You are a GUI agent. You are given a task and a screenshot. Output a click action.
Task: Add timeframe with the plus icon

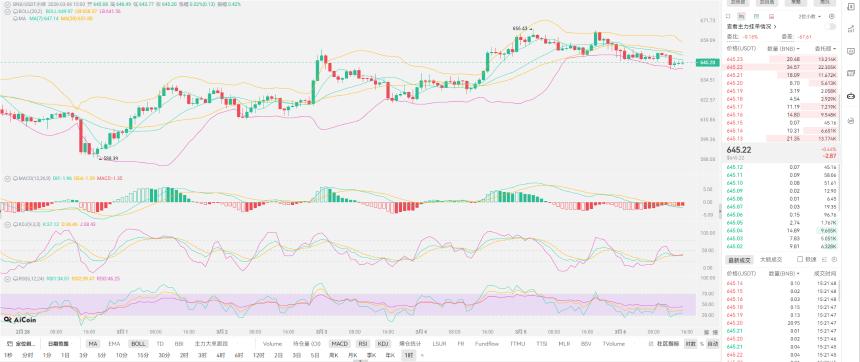[x=422, y=355]
